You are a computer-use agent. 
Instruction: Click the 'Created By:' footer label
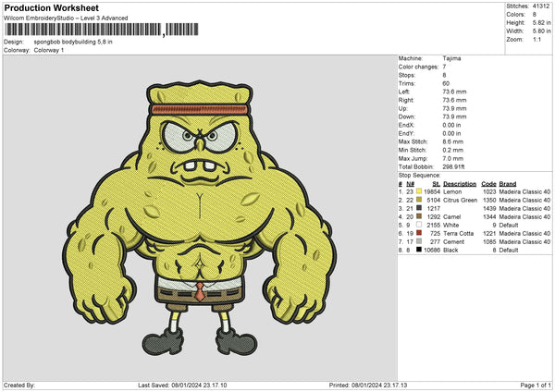[x=19, y=385]
